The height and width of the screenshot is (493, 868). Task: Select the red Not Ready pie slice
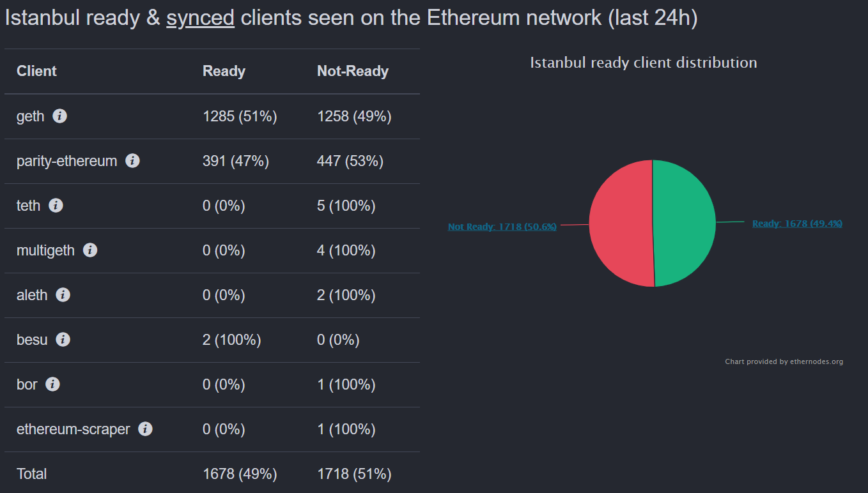tap(620, 224)
